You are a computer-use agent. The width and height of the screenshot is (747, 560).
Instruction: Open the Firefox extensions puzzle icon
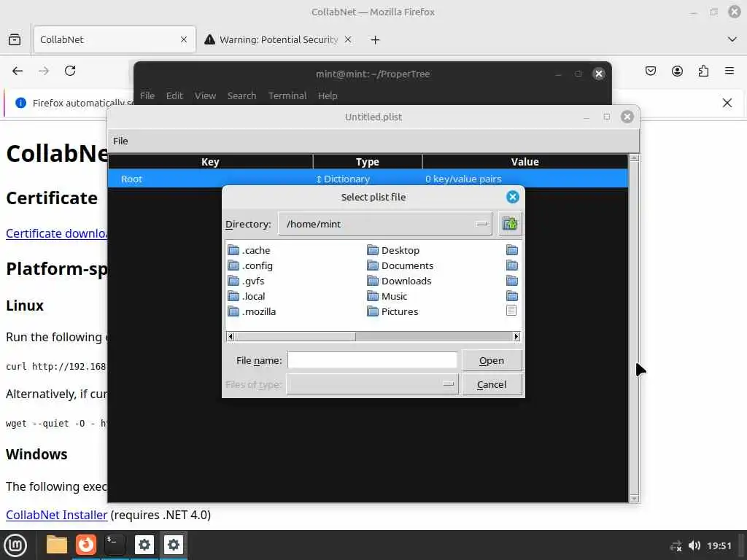click(703, 71)
